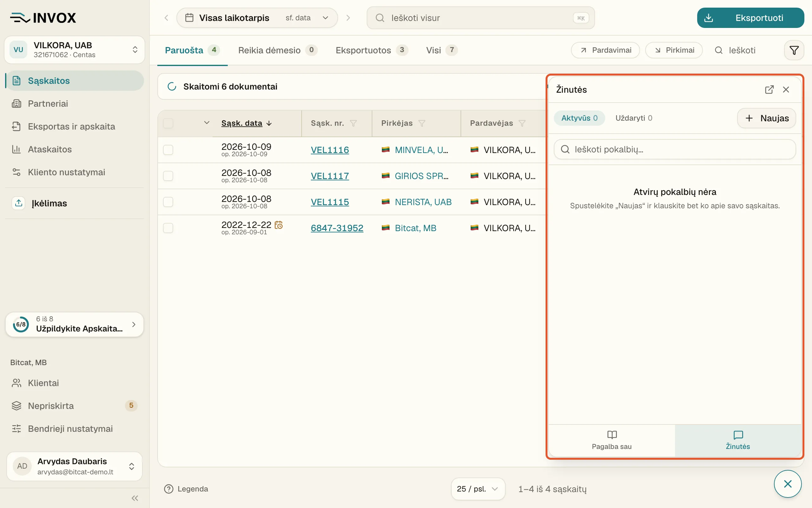Start a new conversation with Naujas

(x=766, y=118)
